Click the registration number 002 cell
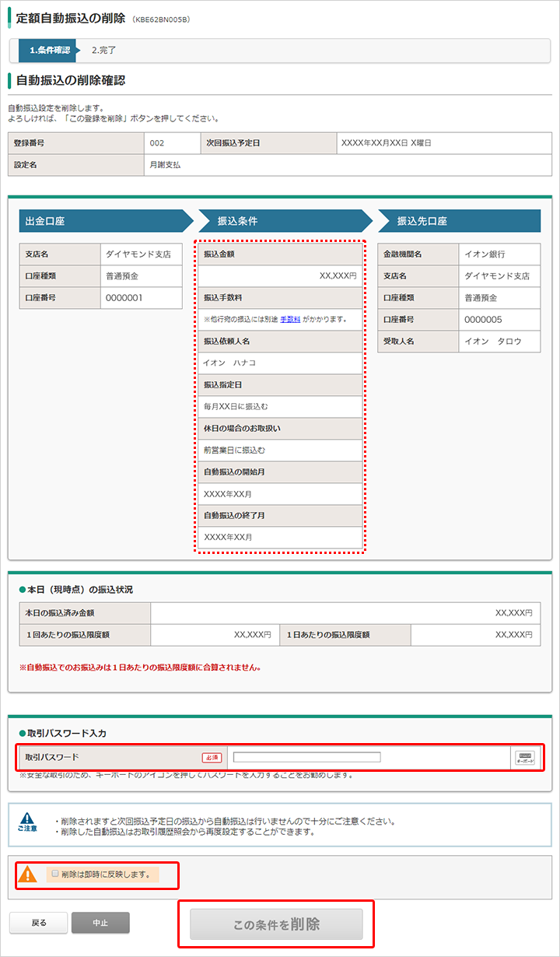Image resolution: width=560 pixels, height=957 pixels. click(x=171, y=143)
